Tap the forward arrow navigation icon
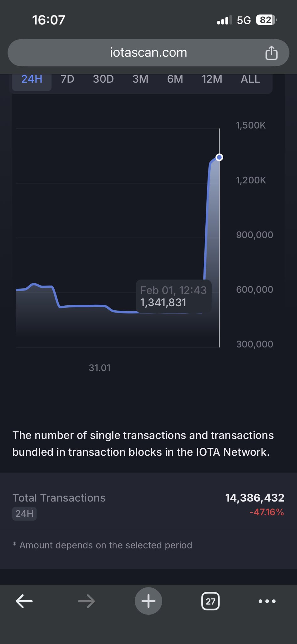 (x=86, y=601)
